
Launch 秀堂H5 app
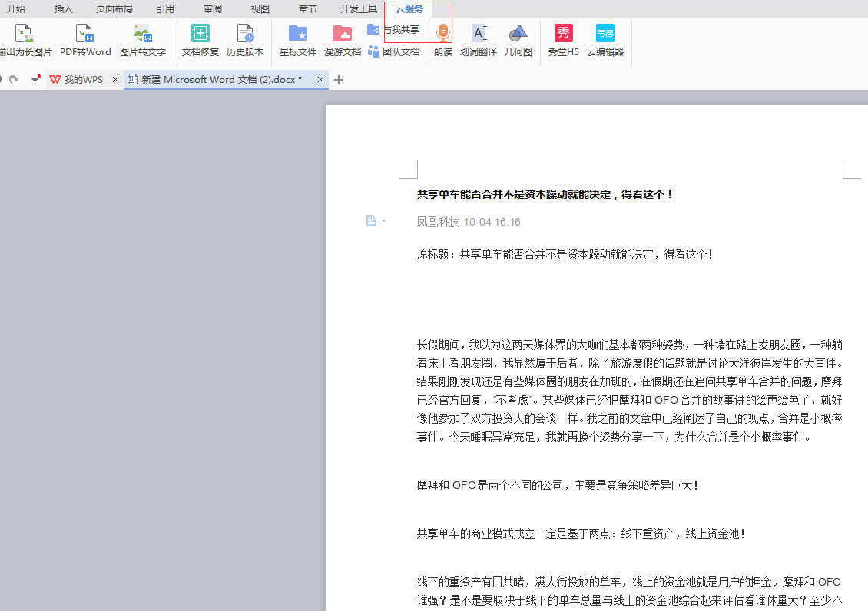click(x=564, y=35)
